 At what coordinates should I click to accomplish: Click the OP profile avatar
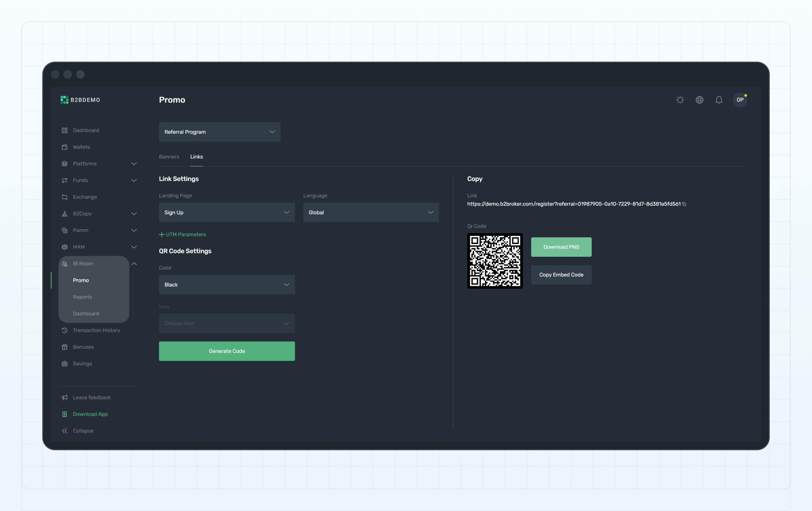(x=740, y=100)
